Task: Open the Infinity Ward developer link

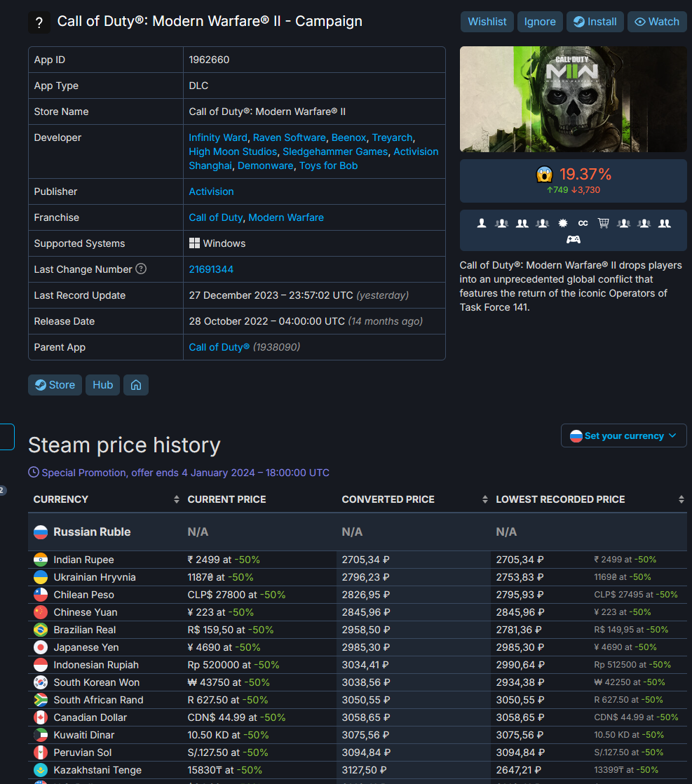Action: pos(218,137)
